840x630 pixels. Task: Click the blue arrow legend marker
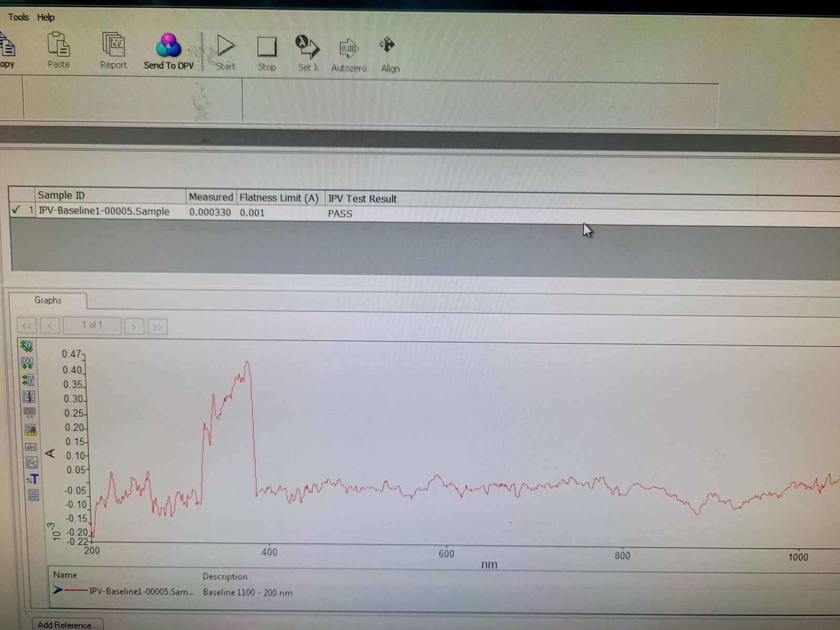[x=58, y=590]
